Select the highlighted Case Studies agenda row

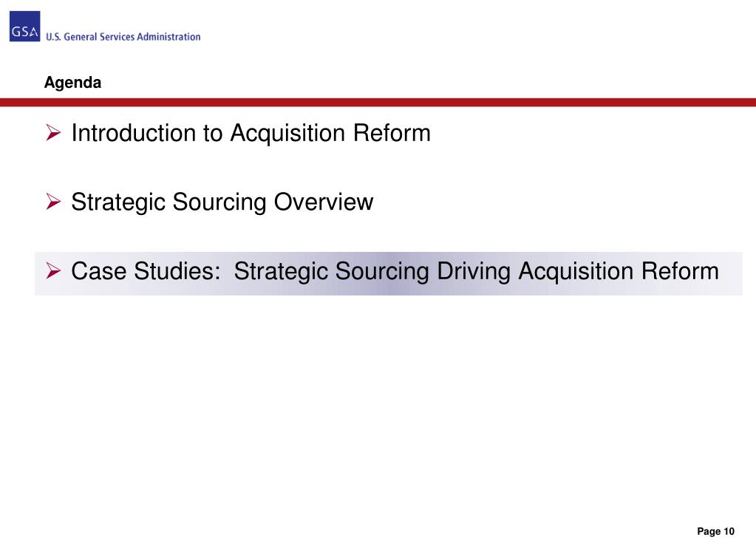pyautogui.click(x=389, y=273)
